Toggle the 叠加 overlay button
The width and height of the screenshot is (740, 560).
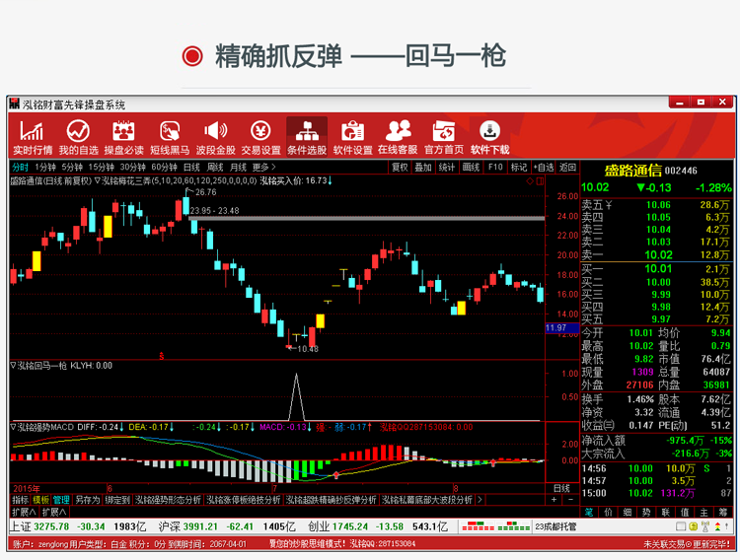423,168
